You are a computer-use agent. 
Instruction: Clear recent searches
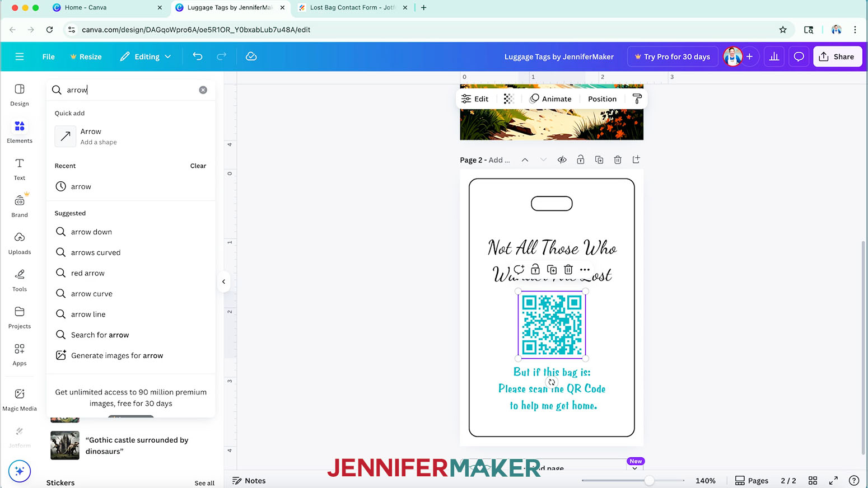tap(198, 166)
